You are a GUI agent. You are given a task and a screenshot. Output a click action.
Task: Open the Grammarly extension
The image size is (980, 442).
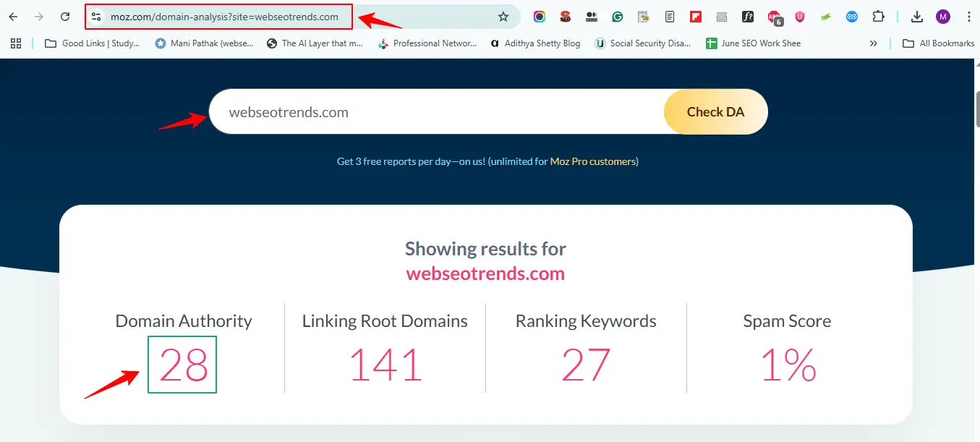[617, 16]
